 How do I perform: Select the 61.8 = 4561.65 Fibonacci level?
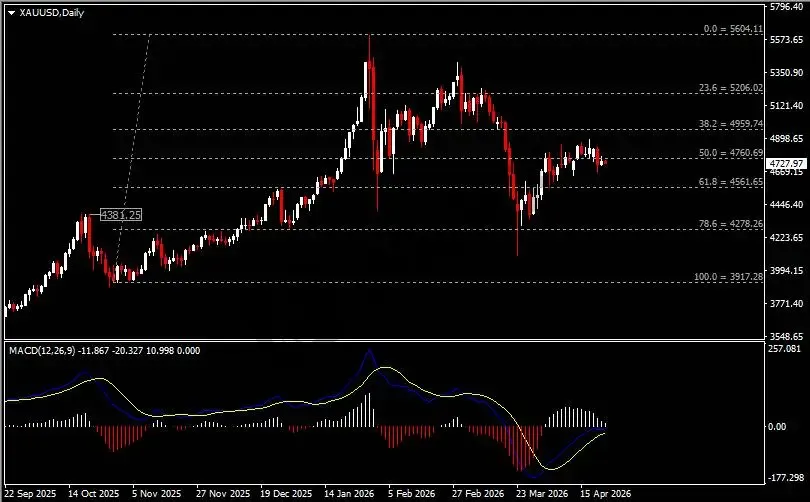click(730, 182)
